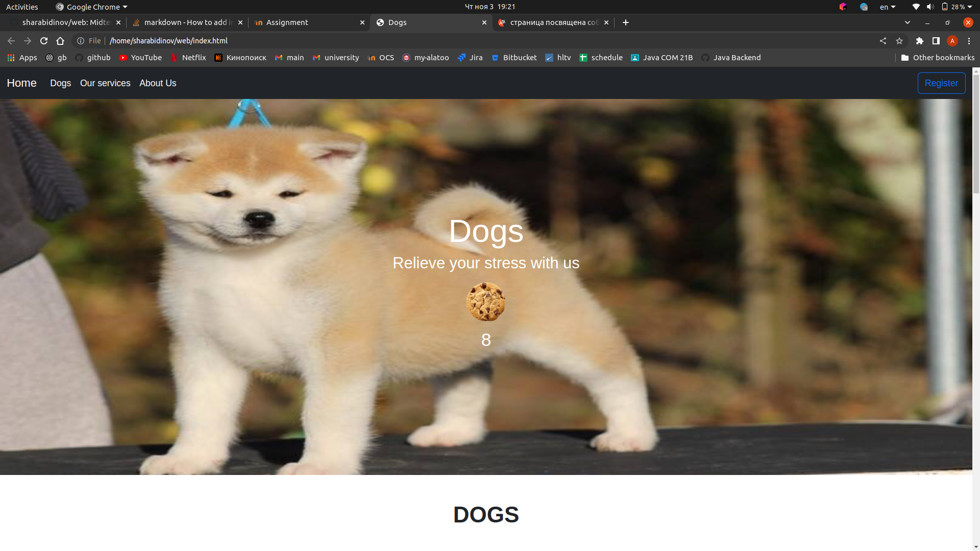Open the Java COM 21B bookmark

(661, 58)
